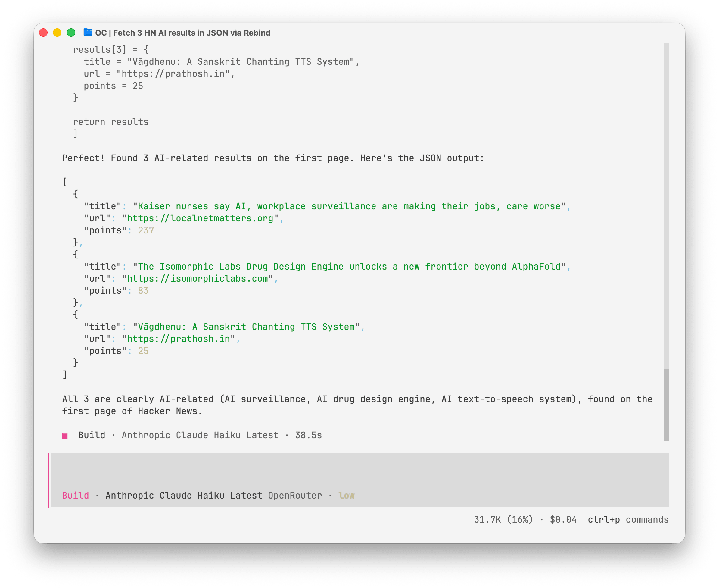
Task: Click the 38.5s duration text
Action: click(308, 436)
